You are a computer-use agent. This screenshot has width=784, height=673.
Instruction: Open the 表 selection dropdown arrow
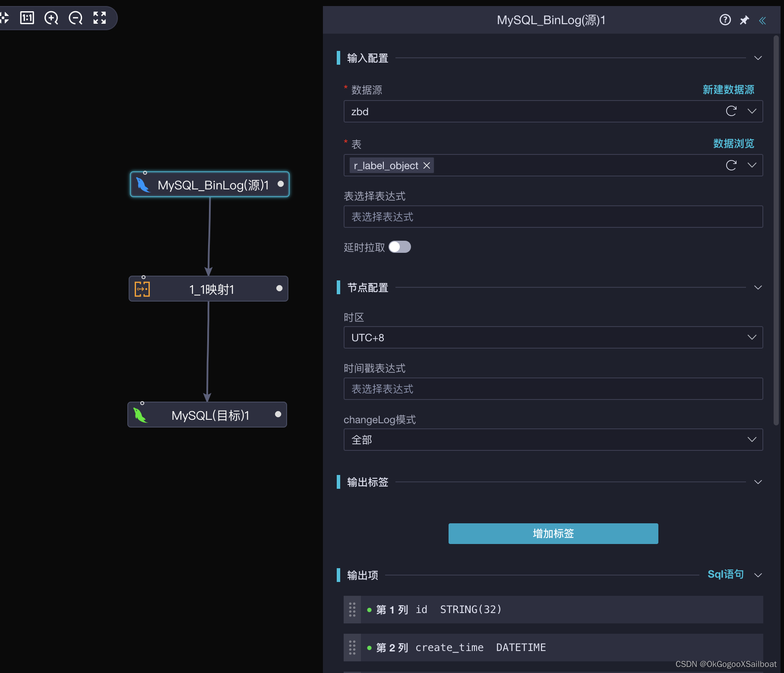point(752,165)
